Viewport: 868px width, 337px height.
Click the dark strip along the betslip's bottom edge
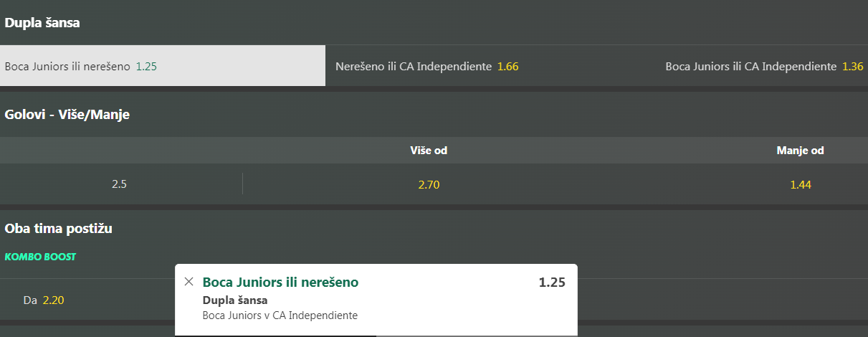pyautogui.click(x=276, y=334)
